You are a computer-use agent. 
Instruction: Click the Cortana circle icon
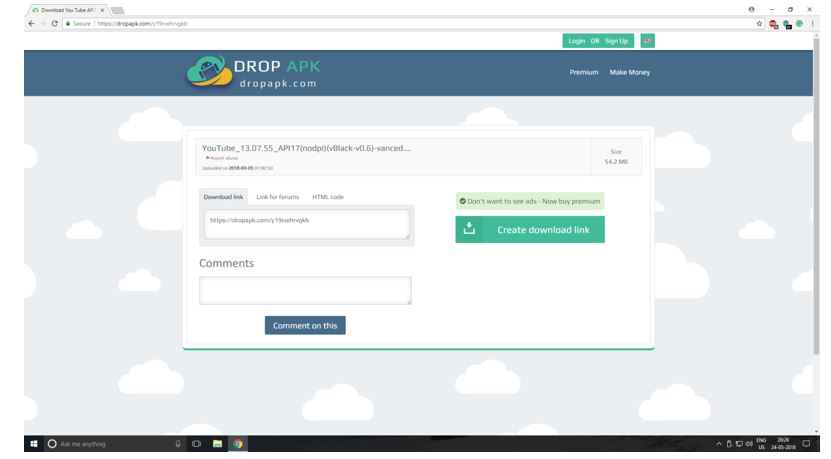coord(52,444)
